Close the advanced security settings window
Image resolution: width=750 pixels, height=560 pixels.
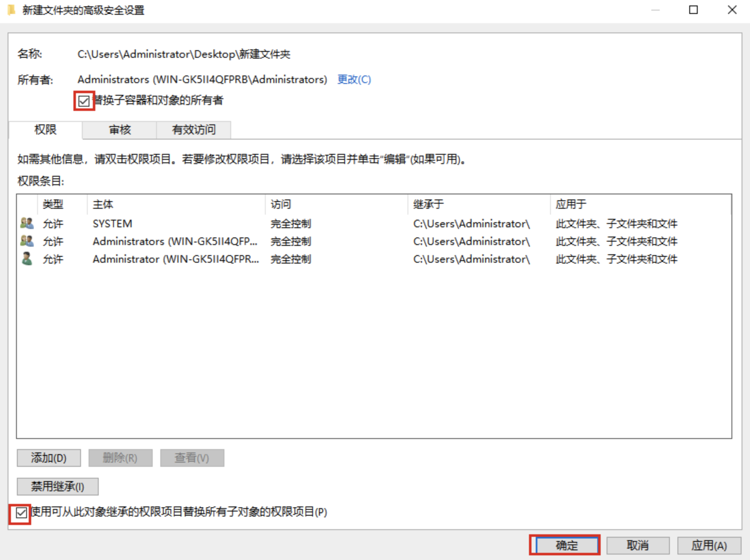(x=732, y=10)
